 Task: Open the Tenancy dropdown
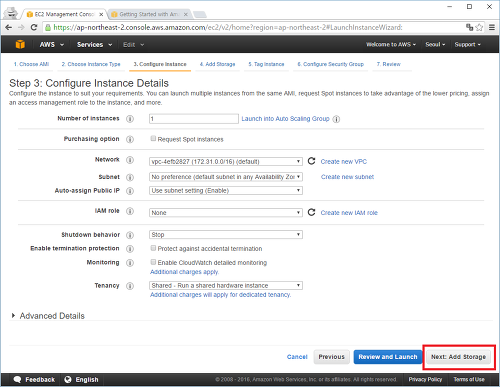coord(226,285)
